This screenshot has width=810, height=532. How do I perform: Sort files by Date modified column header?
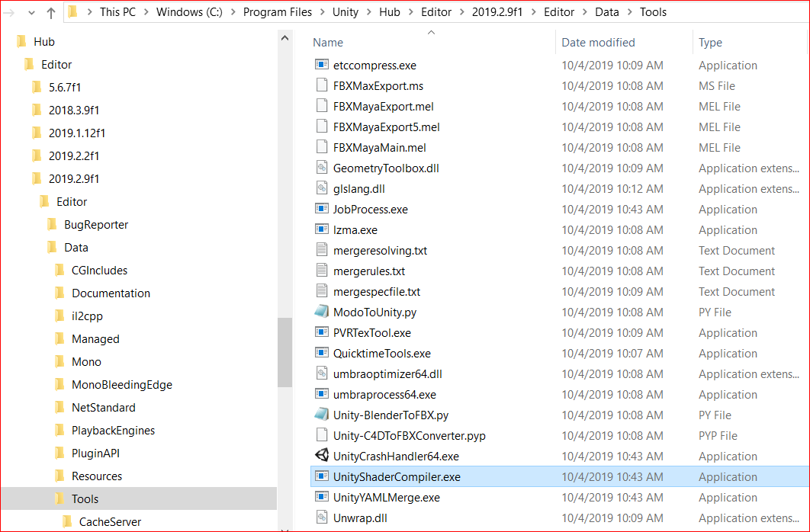pyautogui.click(x=598, y=43)
